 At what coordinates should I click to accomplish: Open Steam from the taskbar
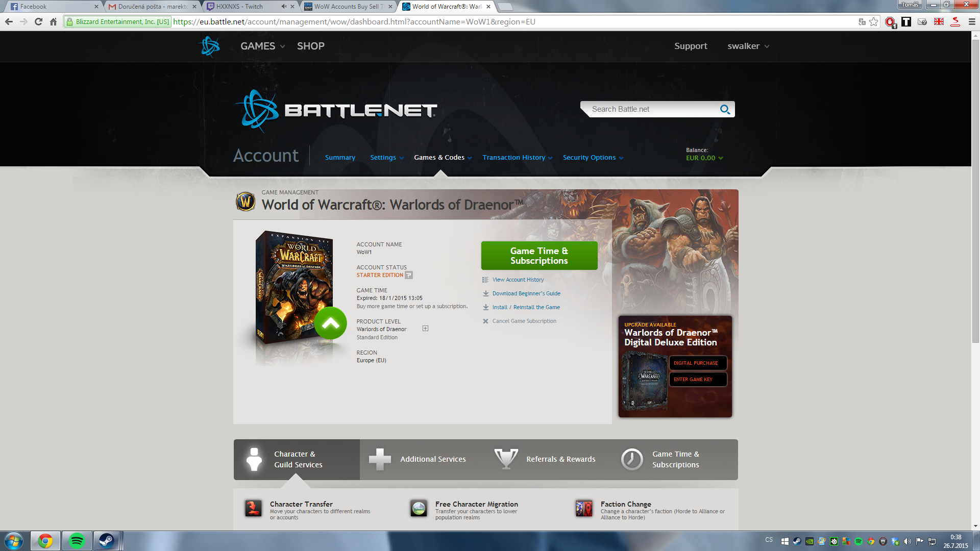coord(107,541)
